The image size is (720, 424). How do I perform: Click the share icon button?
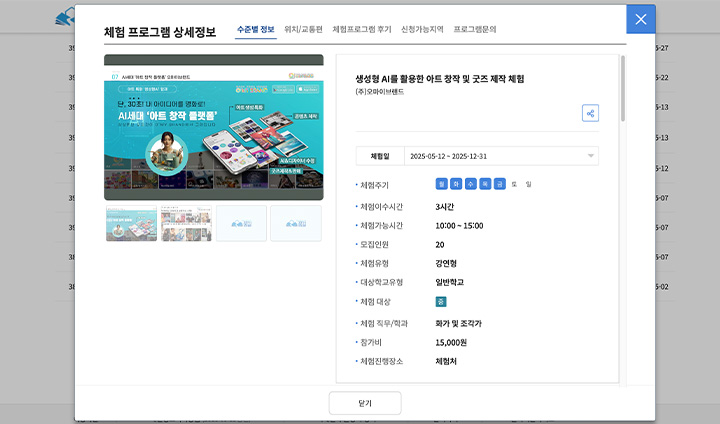click(x=590, y=113)
